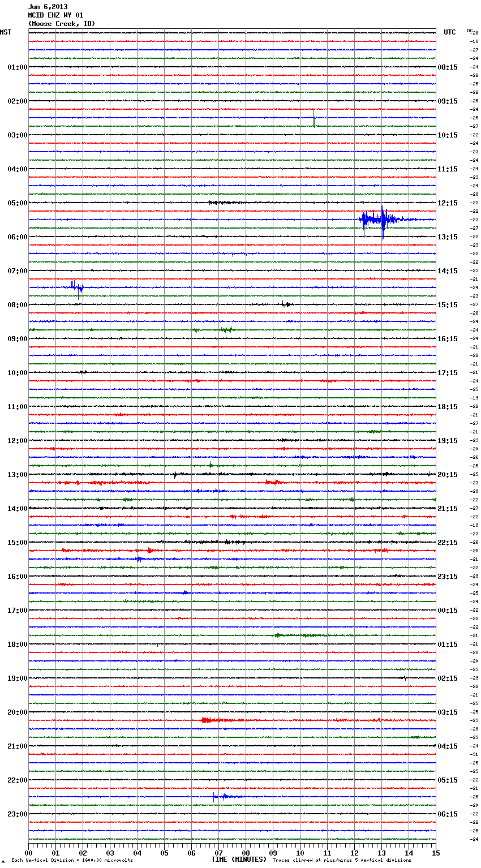Viewport: 481px width, 868px height.
Task: Click the 10:15 UTC row label
Action: (448, 135)
